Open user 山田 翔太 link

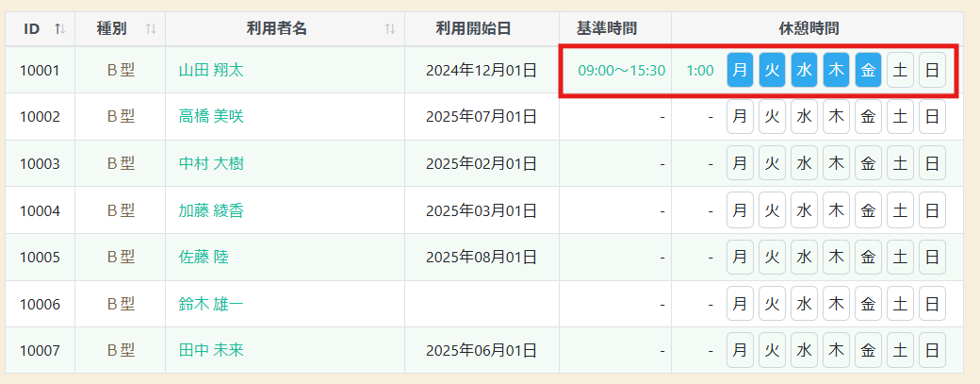point(211,70)
